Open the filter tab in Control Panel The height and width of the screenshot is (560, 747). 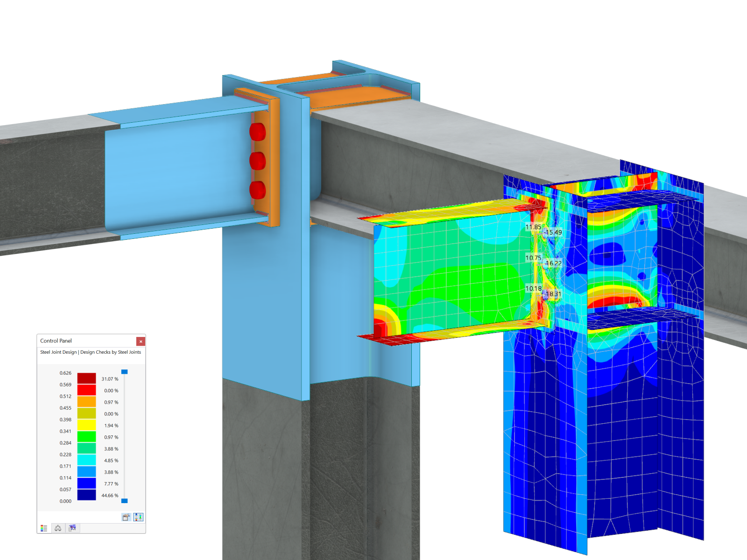(72, 528)
